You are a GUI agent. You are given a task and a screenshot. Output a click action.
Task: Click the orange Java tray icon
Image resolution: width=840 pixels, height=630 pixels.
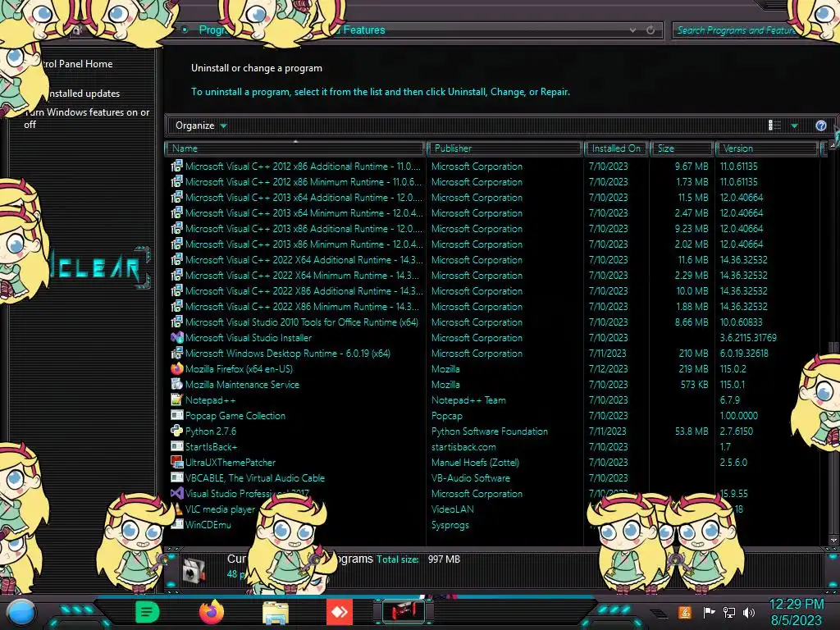click(685, 612)
